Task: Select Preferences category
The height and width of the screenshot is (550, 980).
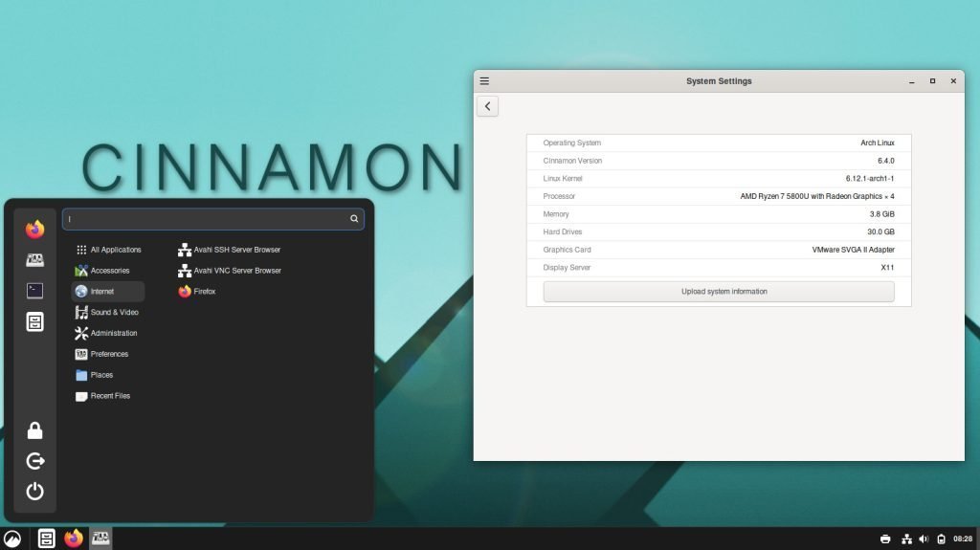Action: tap(108, 354)
